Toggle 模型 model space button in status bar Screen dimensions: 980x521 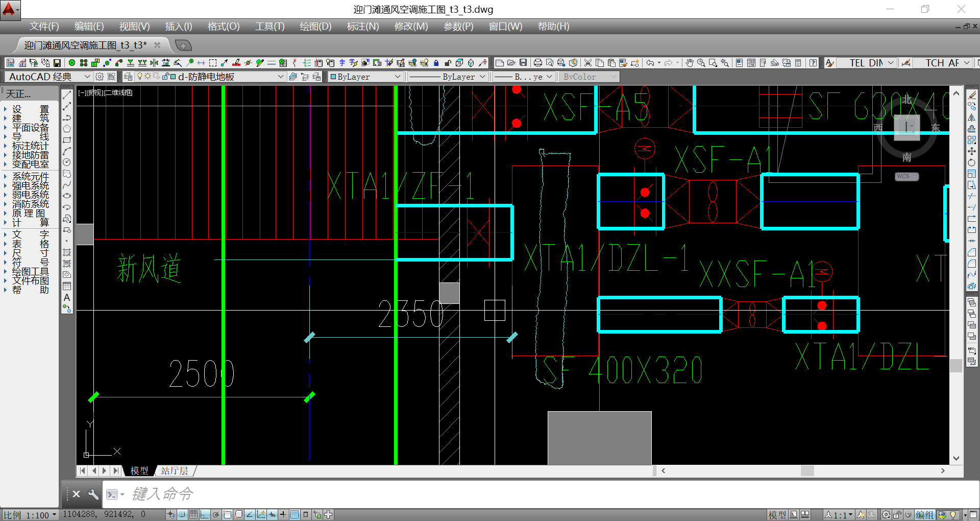777,515
